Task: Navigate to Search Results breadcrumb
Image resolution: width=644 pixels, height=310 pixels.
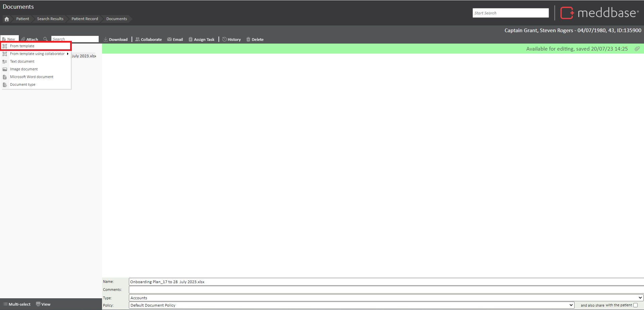Action: tap(50, 19)
